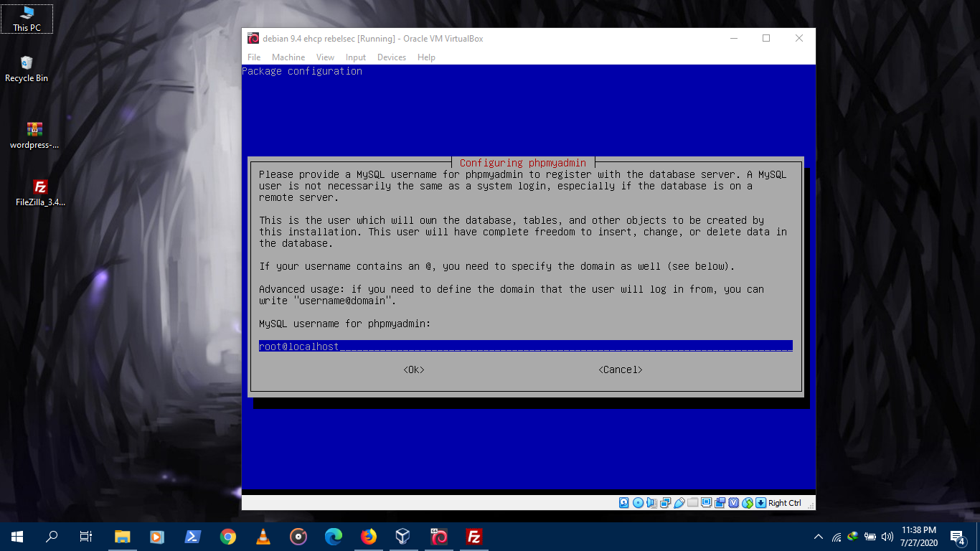Open the VirtualBox File menu

point(254,57)
